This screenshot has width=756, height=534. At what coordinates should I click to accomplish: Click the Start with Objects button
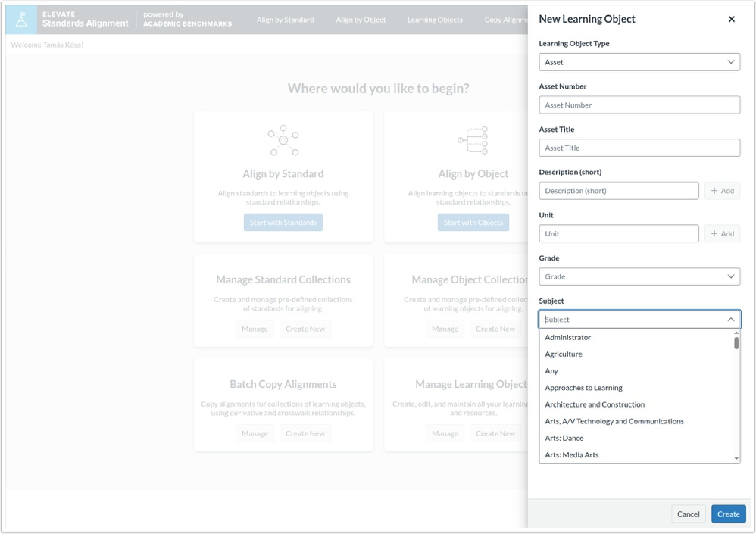[473, 222]
